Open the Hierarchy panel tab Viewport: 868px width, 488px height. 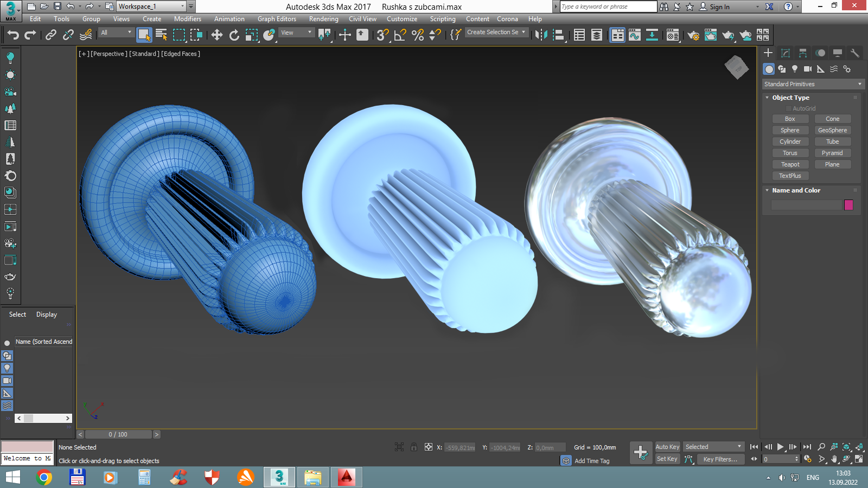803,53
